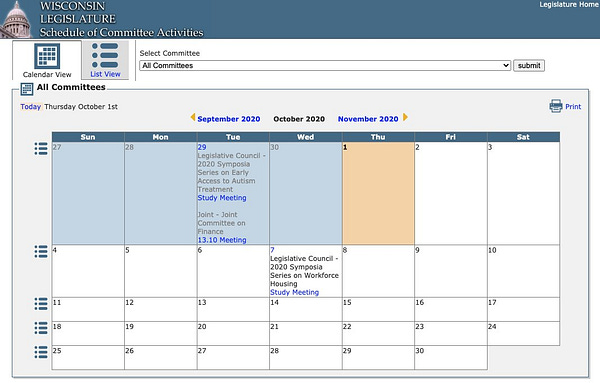Switch to Calendar View tab
Screen dimensions: 600x383
click(x=47, y=60)
